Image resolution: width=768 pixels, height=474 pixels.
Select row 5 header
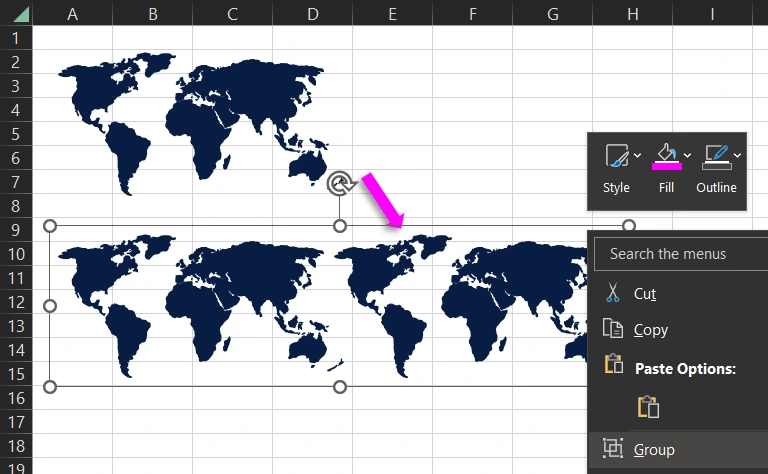click(16, 134)
